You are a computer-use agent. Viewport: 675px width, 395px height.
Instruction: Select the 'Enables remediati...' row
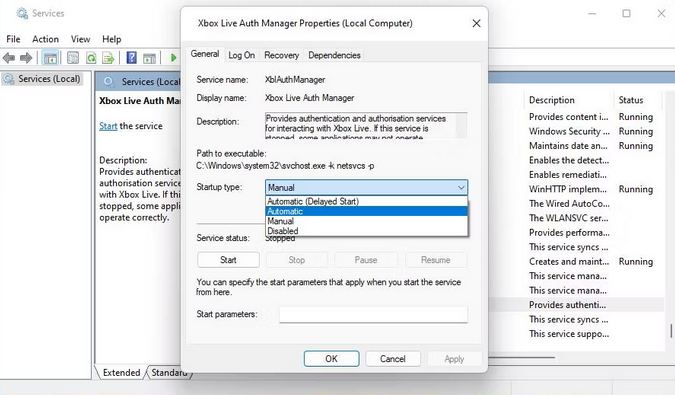[568, 175]
